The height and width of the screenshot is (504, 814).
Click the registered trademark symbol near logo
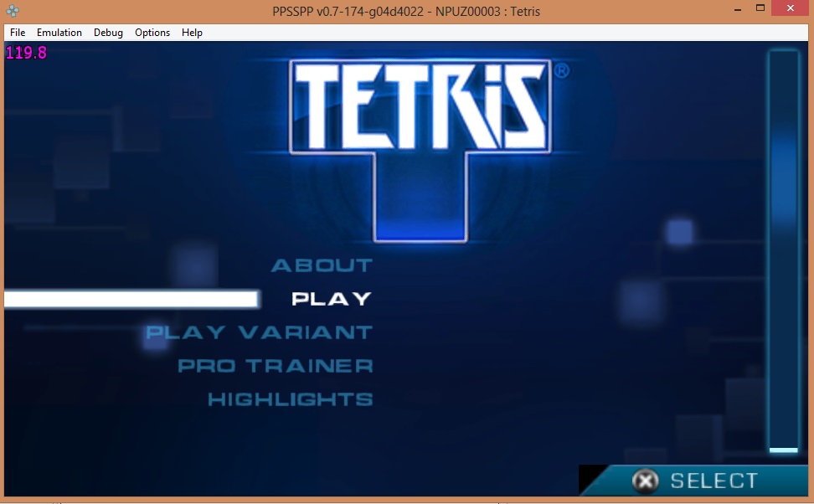[562, 72]
